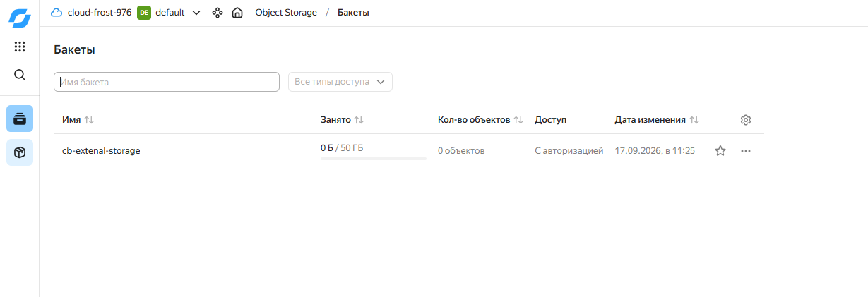Open the Все типы доступа dropdown
Screen dimensions: 868x297
(340, 82)
